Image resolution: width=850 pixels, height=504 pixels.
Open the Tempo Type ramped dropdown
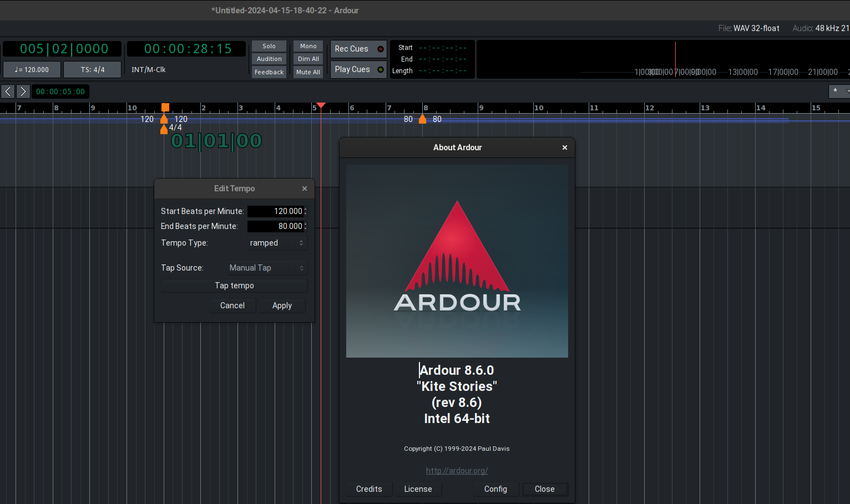click(x=277, y=243)
